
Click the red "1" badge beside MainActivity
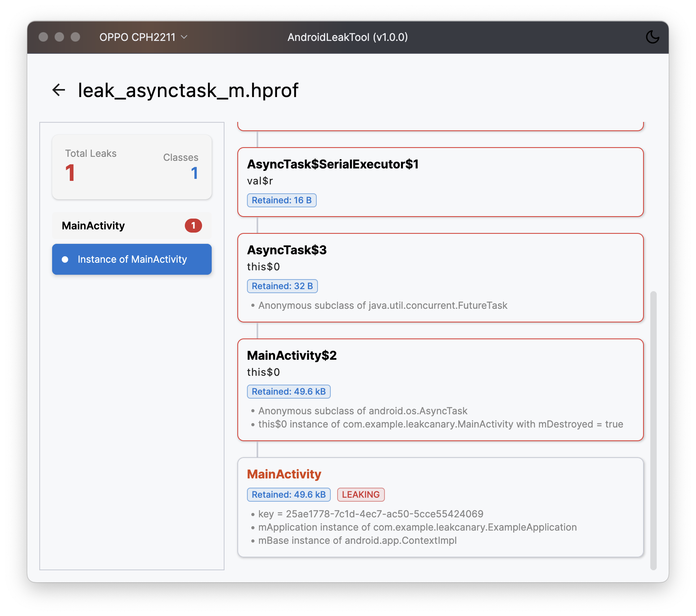tap(194, 225)
